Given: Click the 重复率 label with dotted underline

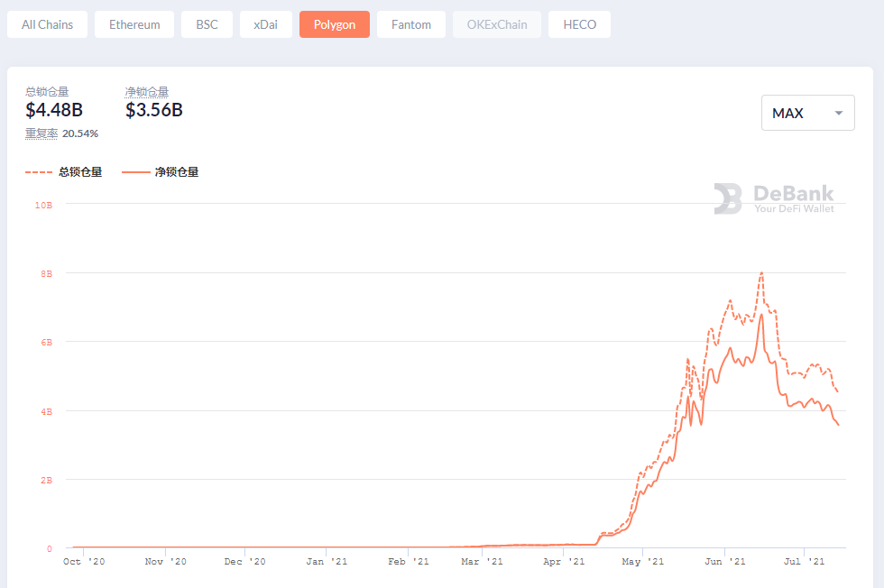Looking at the screenshot, I should (x=41, y=133).
